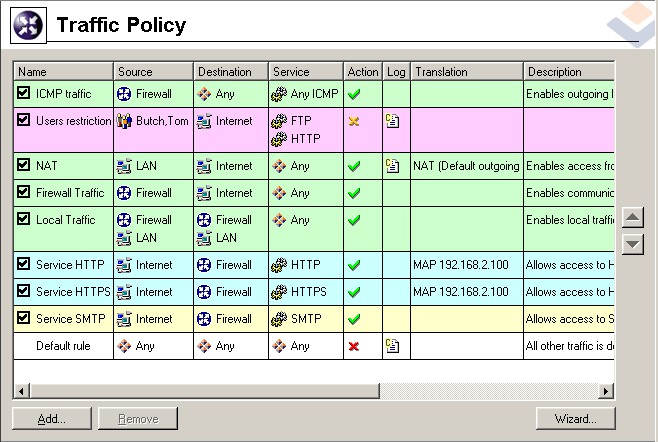Image resolution: width=658 pixels, height=442 pixels.
Task: Click the drop action icon in Users restriction row
Action: 354,121
